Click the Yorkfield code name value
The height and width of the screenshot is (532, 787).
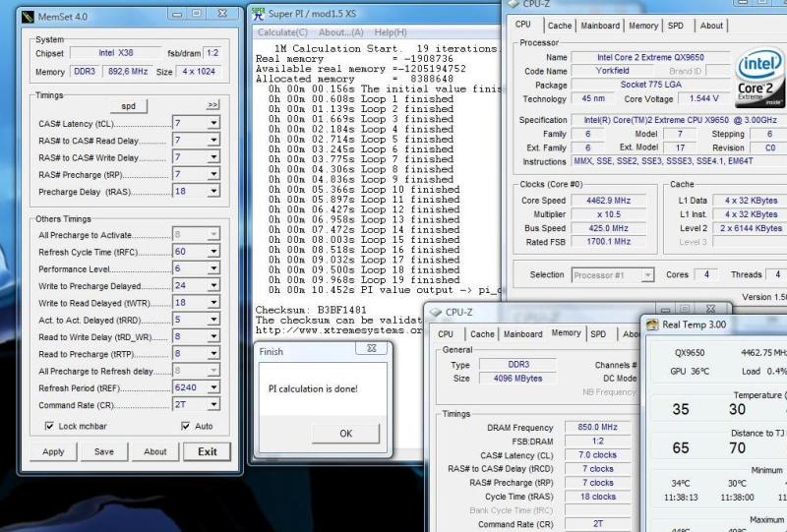612,71
